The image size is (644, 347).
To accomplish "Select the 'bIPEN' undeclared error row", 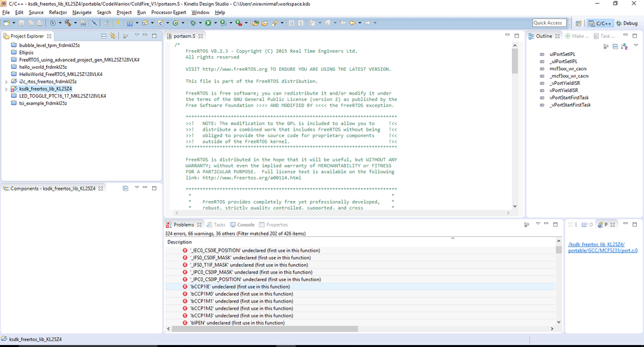I will pyautogui.click(x=360, y=323).
